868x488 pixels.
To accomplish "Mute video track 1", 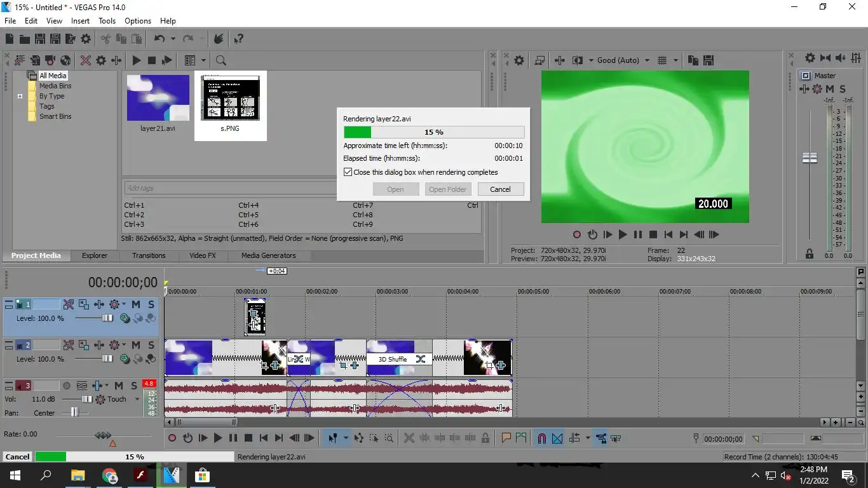I will coord(136,304).
